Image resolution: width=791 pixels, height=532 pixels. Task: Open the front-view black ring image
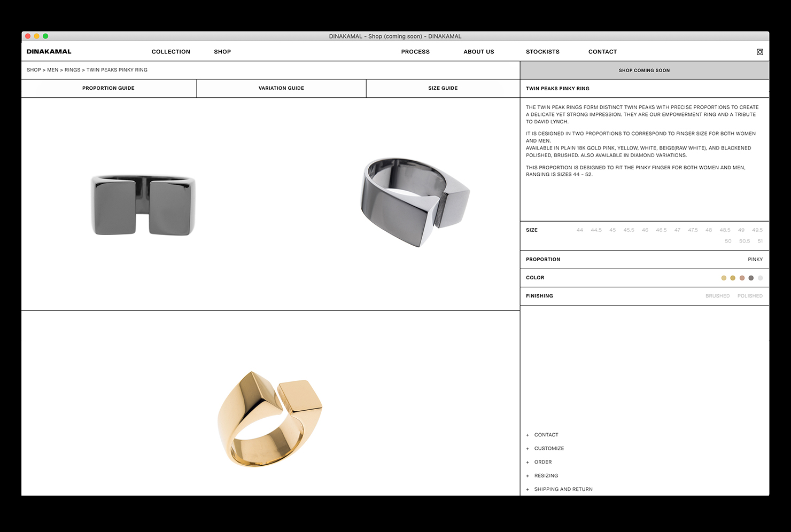coord(143,205)
